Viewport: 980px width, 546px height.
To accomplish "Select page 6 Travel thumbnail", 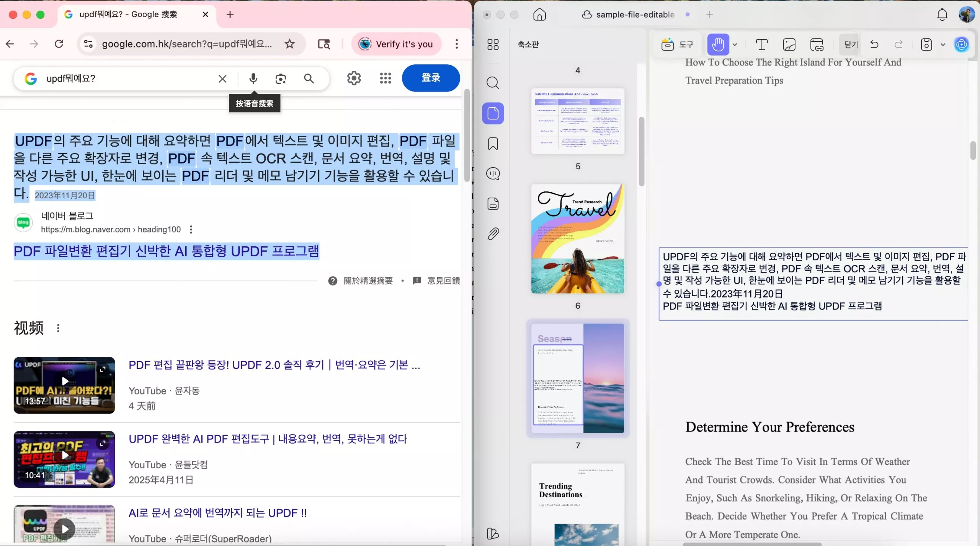I will pos(578,239).
